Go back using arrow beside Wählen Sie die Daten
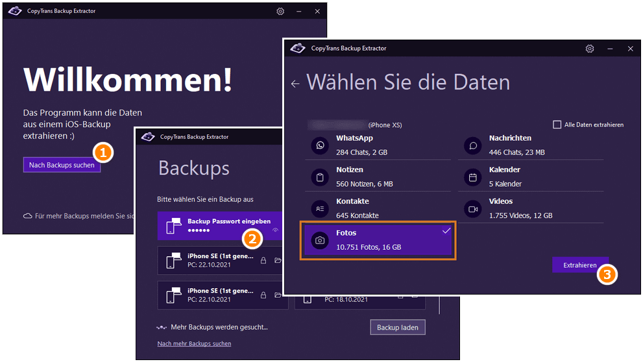 point(295,84)
